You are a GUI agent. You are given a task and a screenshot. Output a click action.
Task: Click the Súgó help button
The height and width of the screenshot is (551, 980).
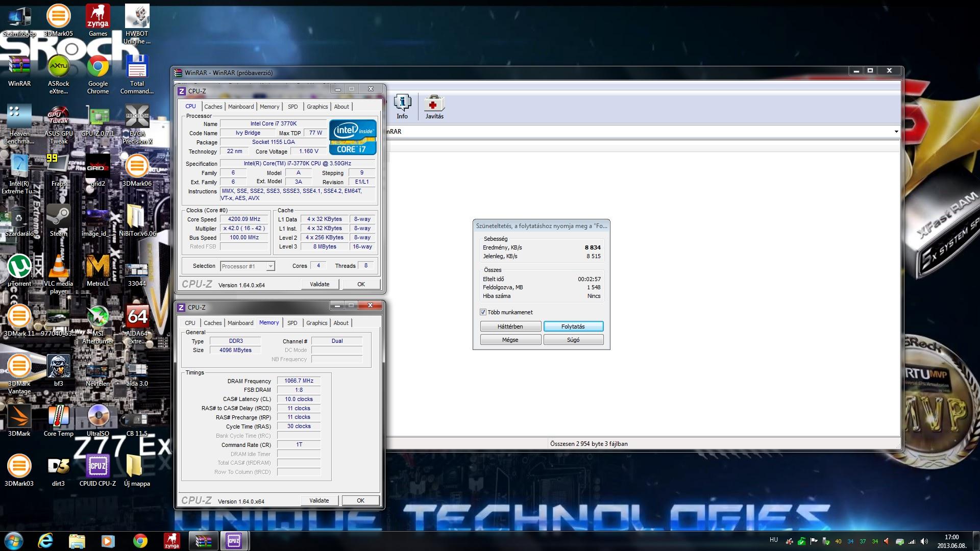pyautogui.click(x=573, y=340)
